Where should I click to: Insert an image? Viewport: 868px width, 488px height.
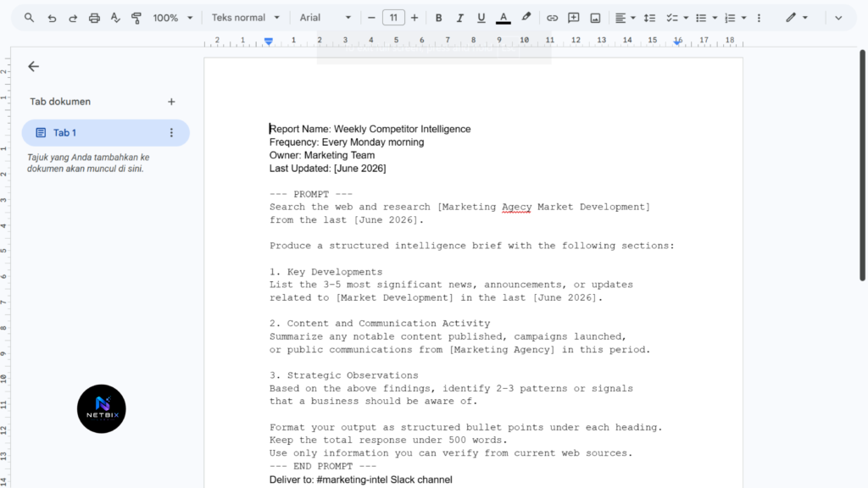point(595,18)
